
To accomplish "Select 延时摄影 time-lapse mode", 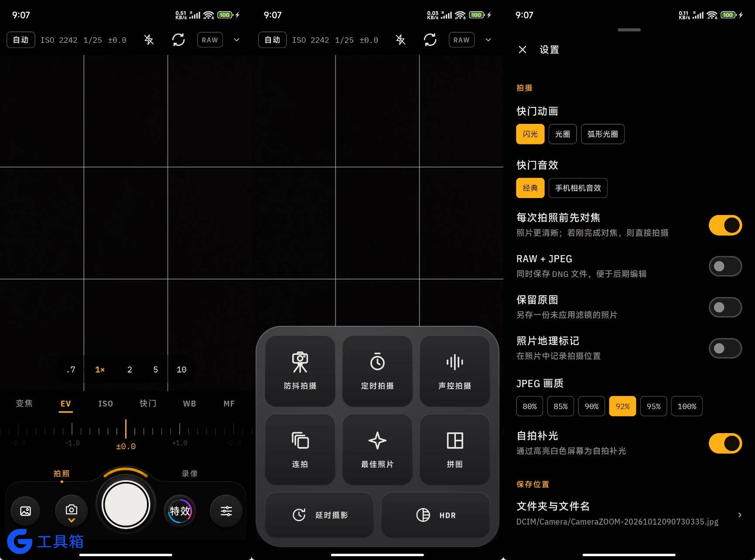I will pyautogui.click(x=319, y=515).
